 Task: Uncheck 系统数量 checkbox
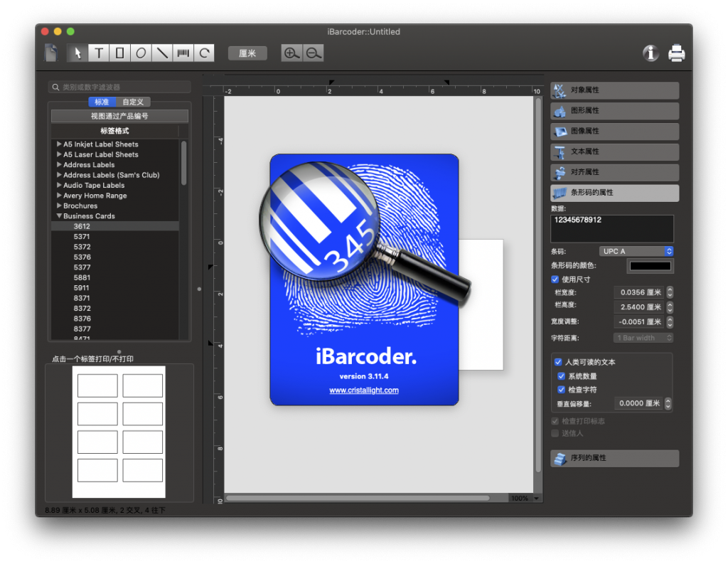tap(562, 376)
